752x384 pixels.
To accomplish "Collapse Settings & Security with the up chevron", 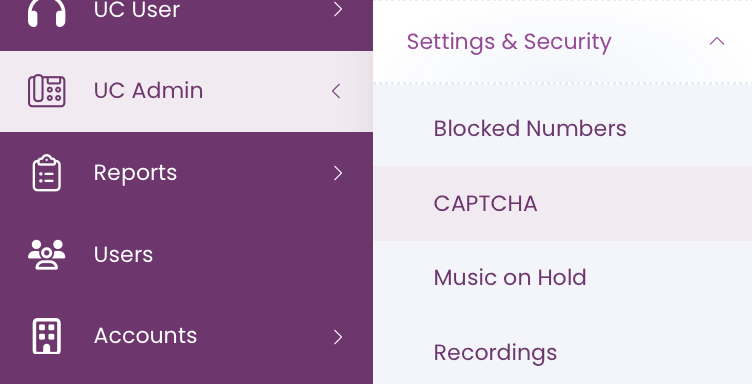I will coord(717,41).
